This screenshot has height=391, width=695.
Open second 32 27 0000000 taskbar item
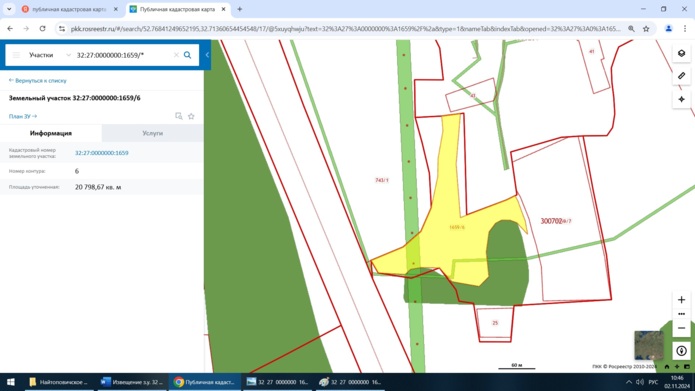tap(350, 382)
